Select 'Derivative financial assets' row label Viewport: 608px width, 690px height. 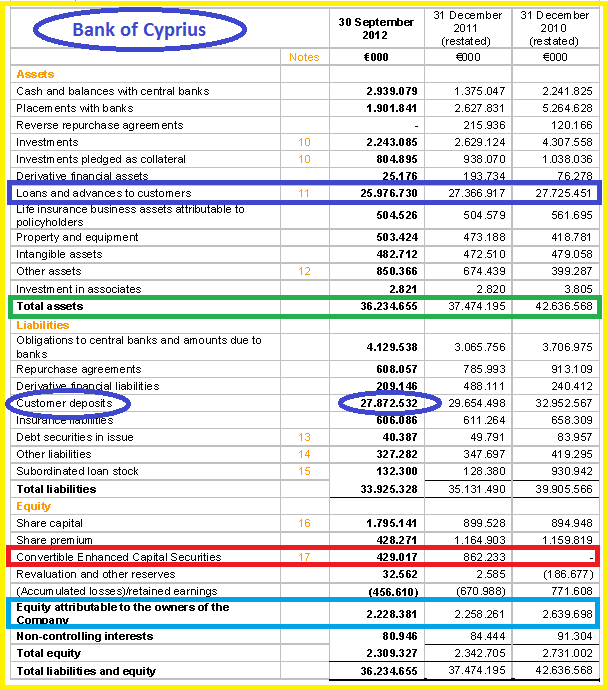pos(82,176)
